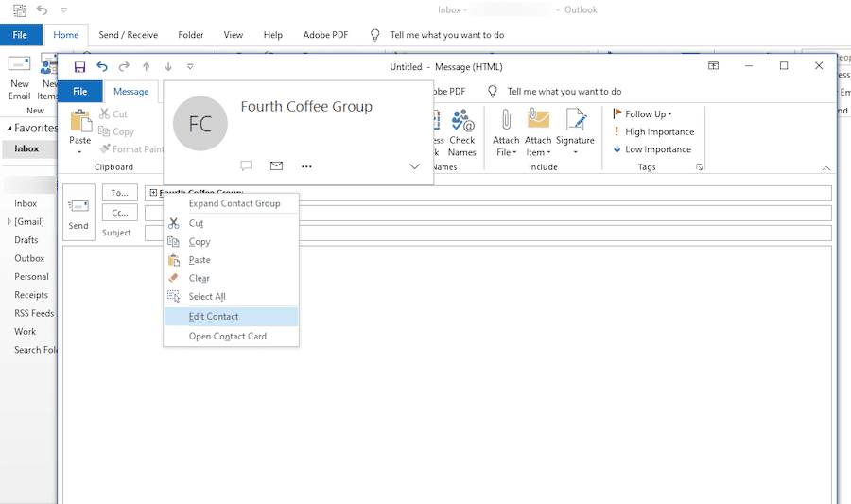This screenshot has width=851, height=504.
Task: Click the instant message icon on contact card
Action: 246,166
